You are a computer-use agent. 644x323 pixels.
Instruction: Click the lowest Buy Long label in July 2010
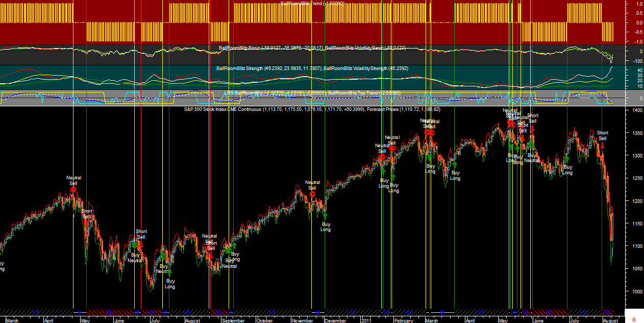coord(170,284)
